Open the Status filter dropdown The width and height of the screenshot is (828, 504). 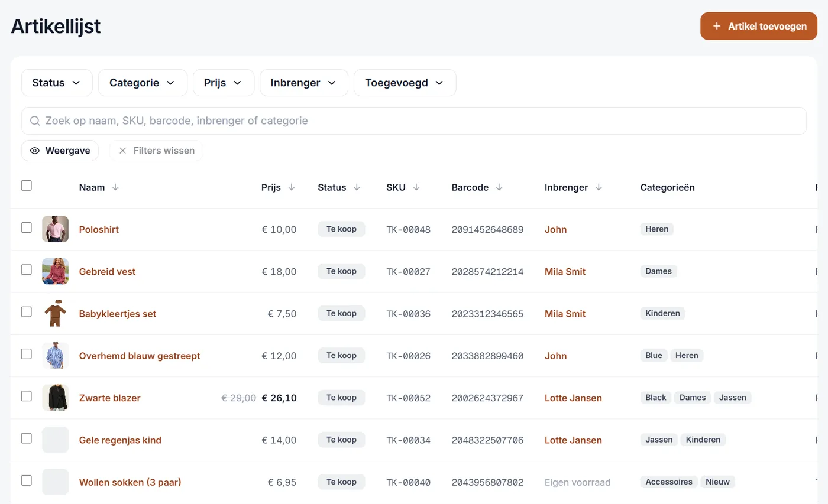click(57, 83)
